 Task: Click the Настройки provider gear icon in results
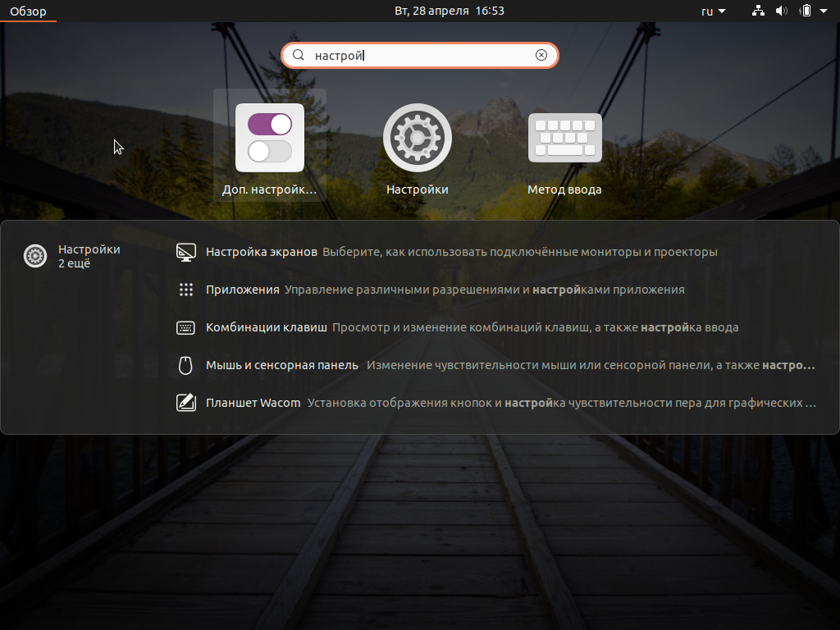pos(35,256)
